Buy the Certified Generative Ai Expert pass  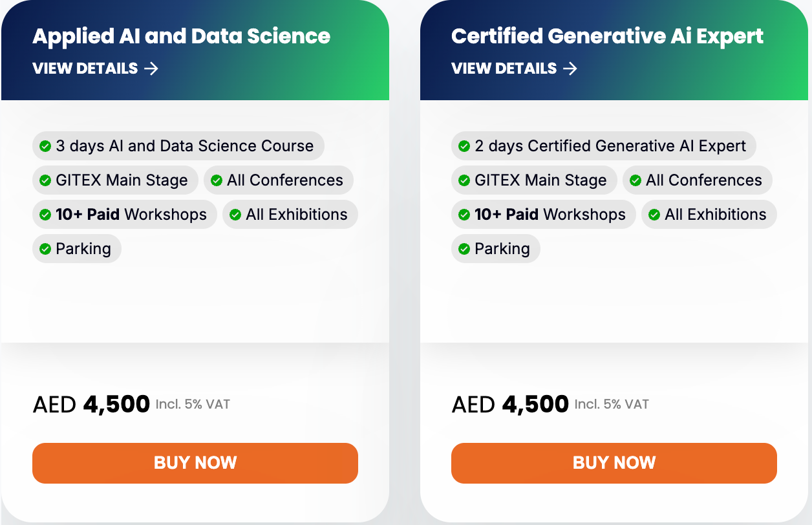[614, 463]
